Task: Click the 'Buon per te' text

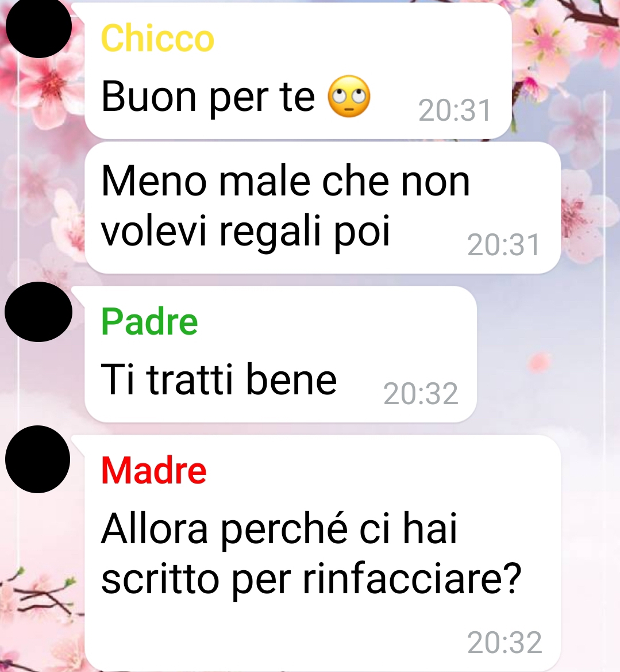Action: point(208,97)
